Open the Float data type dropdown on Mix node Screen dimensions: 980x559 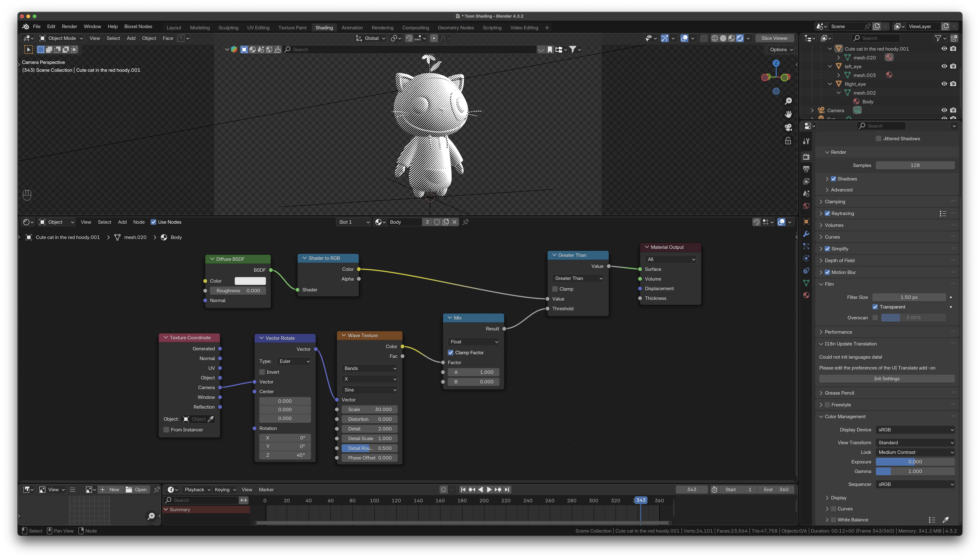tap(474, 342)
